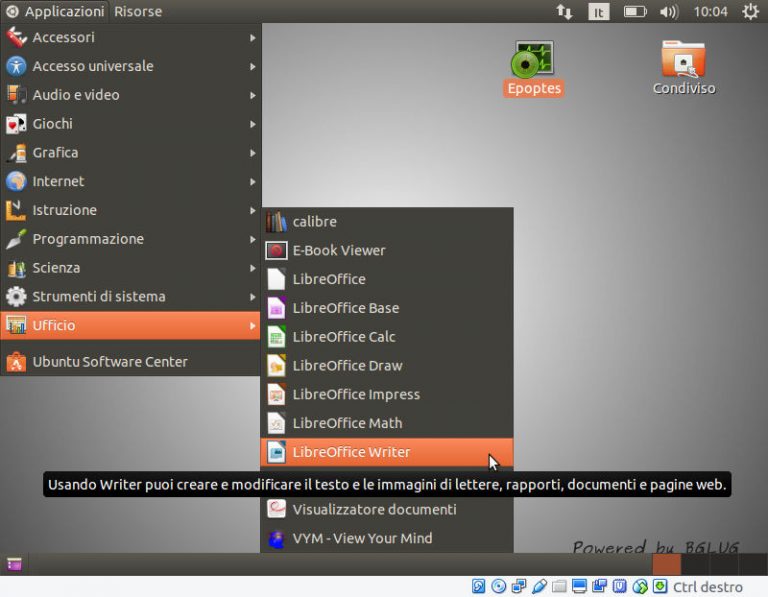
Task: Switch to the first orange workspace
Action: (666, 565)
